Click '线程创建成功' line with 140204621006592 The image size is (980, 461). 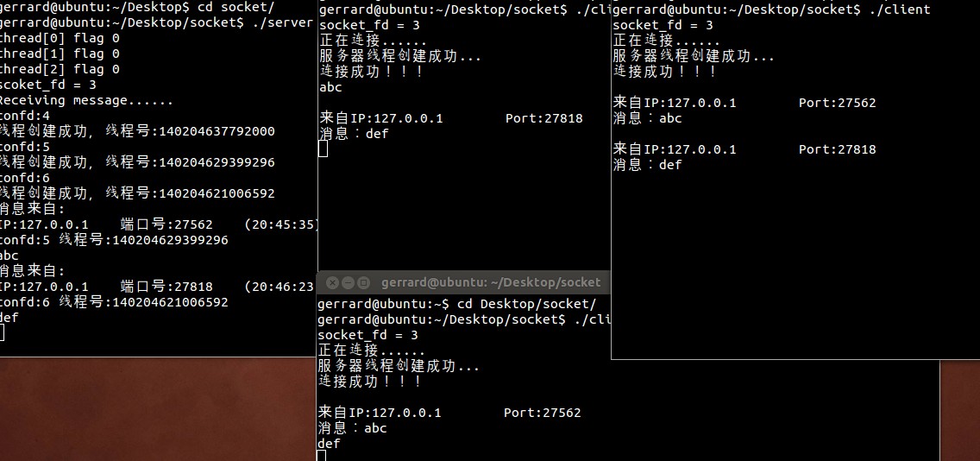point(137,193)
